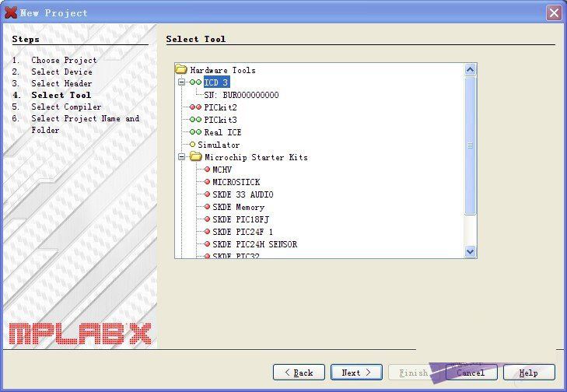
Task: Close the New Project dialog
Action: 554,13
